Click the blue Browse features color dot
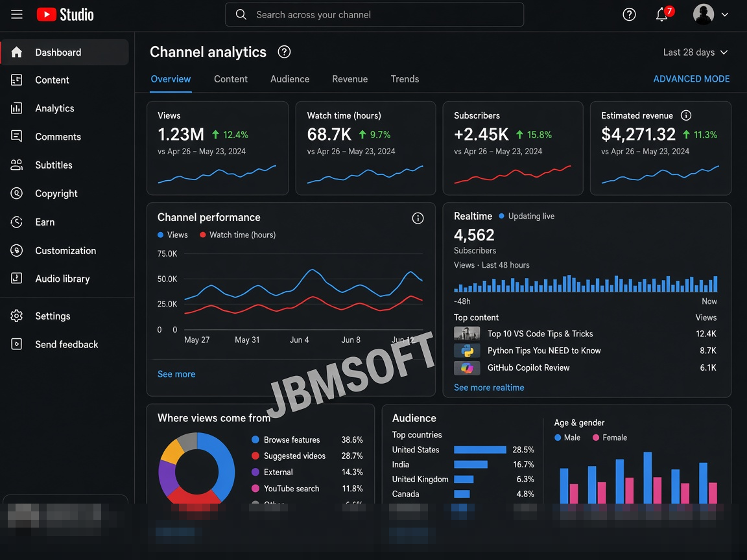 pyautogui.click(x=255, y=439)
